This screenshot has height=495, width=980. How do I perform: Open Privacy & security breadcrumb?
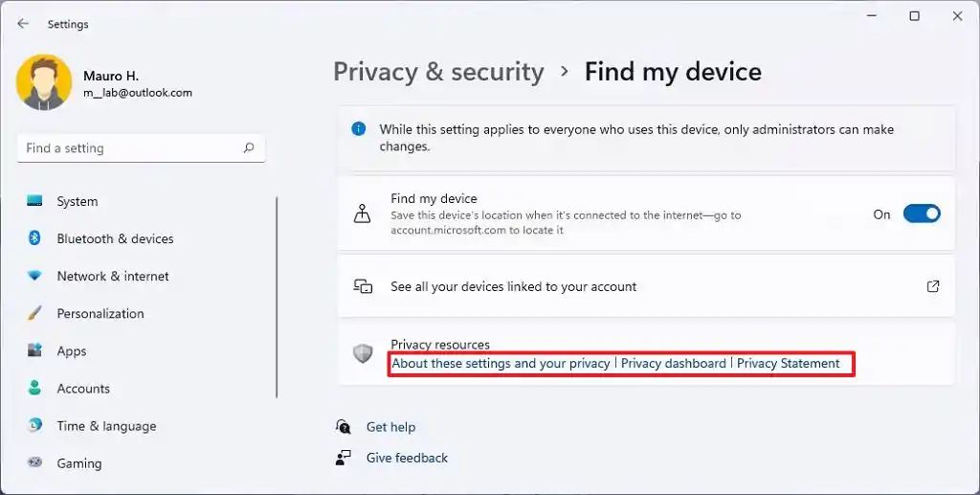(x=438, y=72)
